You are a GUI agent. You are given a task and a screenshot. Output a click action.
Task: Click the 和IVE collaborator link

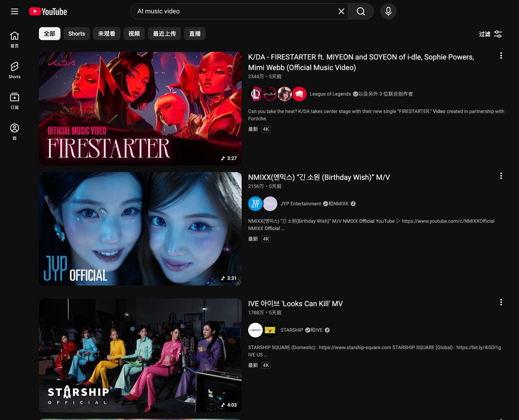coord(317,330)
